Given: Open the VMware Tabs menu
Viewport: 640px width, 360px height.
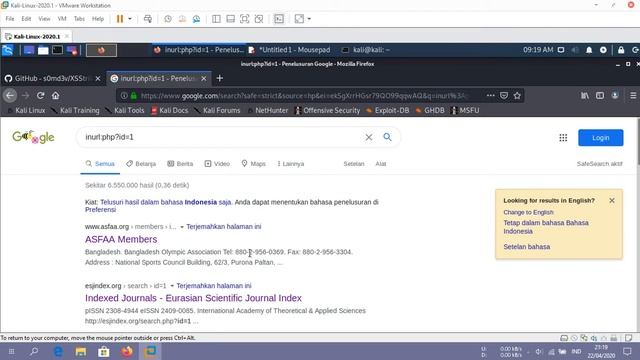Looking at the screenshot, I should click(79, 19).
